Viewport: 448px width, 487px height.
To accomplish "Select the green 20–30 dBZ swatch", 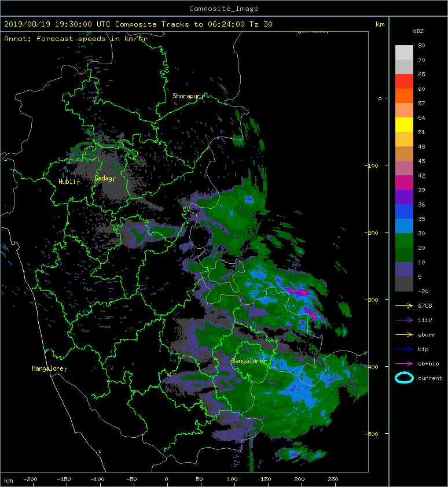I will (x=404, y=240).
